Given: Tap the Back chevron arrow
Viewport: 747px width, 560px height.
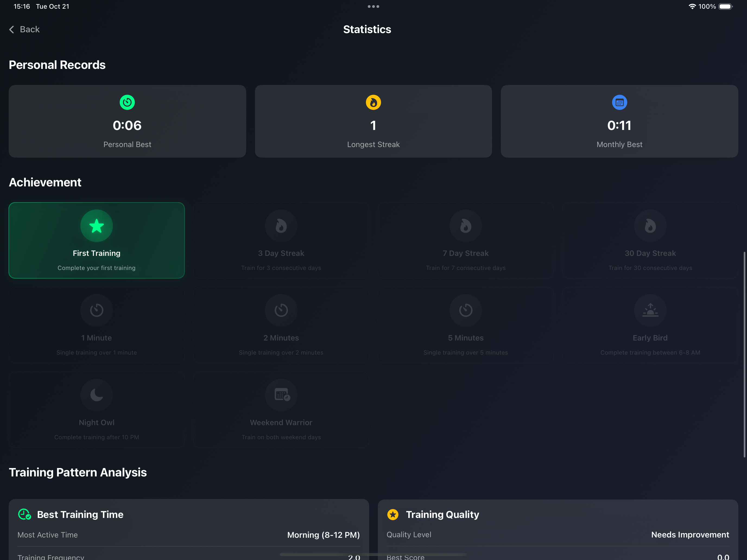Looking at the screenshot, I should click(x=12, y=30).
